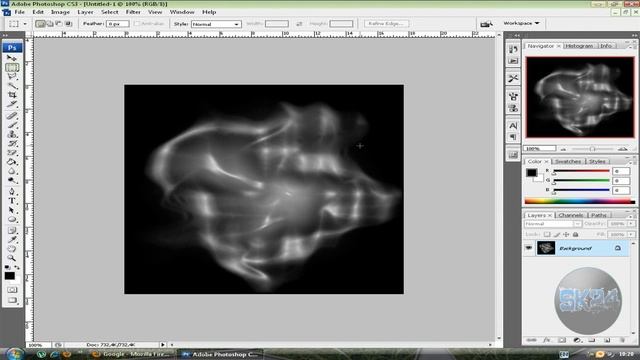Switch to the Histogram tab
640x360 pixels.
[x=579, y=46]
